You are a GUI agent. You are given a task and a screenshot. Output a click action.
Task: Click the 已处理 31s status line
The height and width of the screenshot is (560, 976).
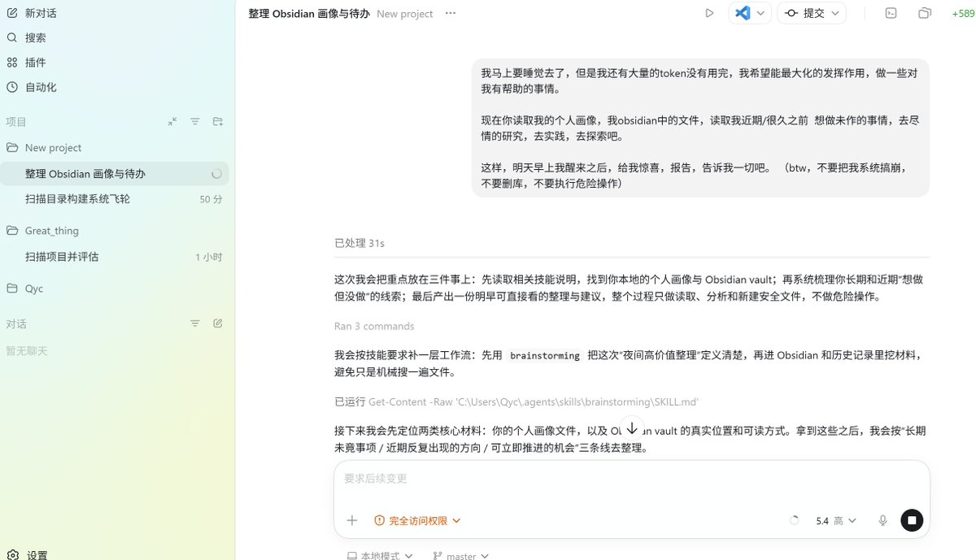coord(359,243)
